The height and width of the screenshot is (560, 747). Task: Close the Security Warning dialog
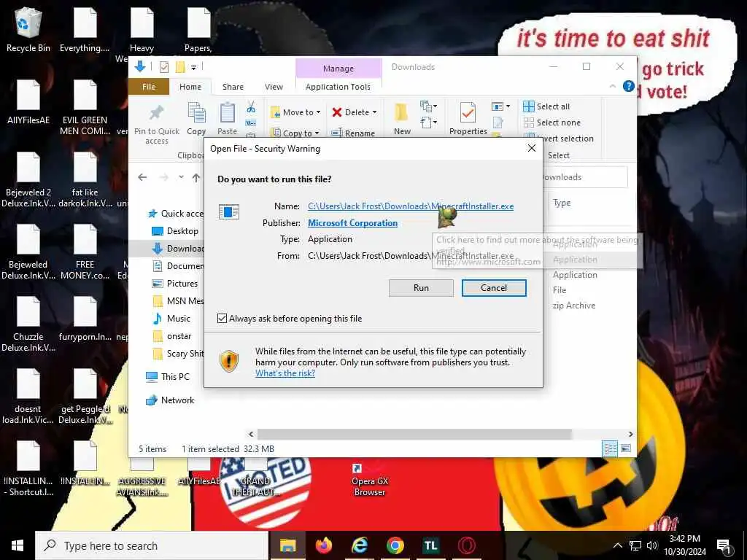pos(532,148)
